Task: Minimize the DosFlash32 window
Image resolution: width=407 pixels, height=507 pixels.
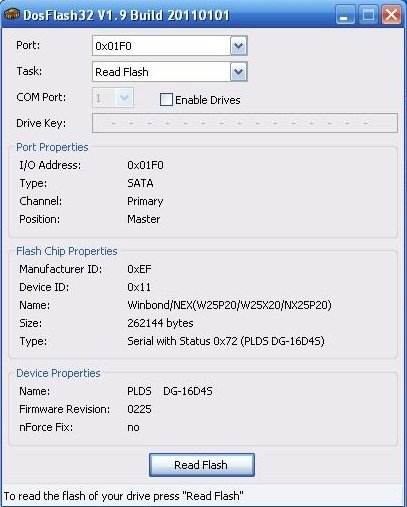Action: [345, 15]
